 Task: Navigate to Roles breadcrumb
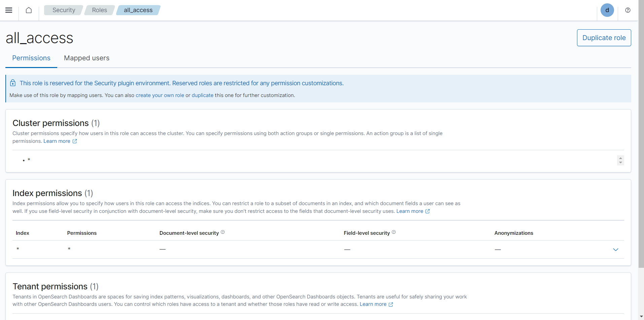99,10
